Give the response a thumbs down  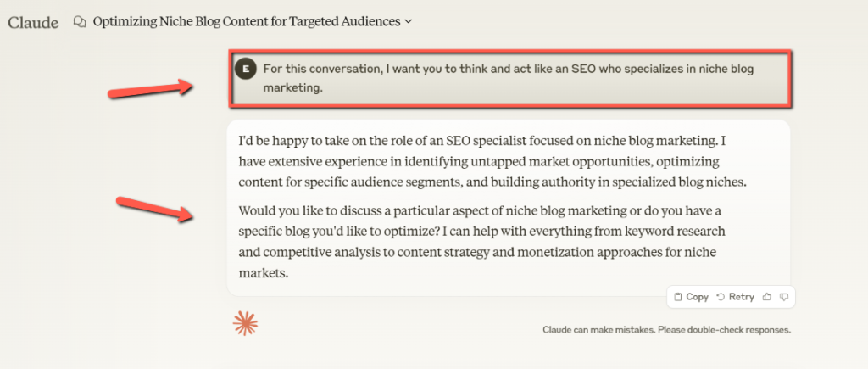784,297
